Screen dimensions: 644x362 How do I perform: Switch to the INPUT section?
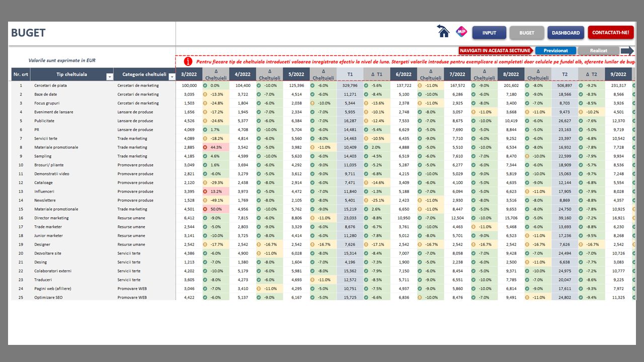489,33
